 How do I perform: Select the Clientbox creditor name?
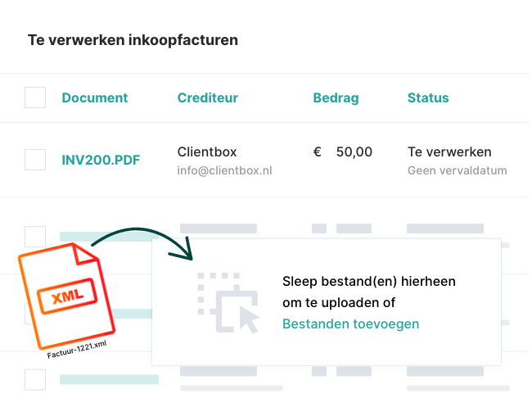pyautogui.click(x=208, y=152)
